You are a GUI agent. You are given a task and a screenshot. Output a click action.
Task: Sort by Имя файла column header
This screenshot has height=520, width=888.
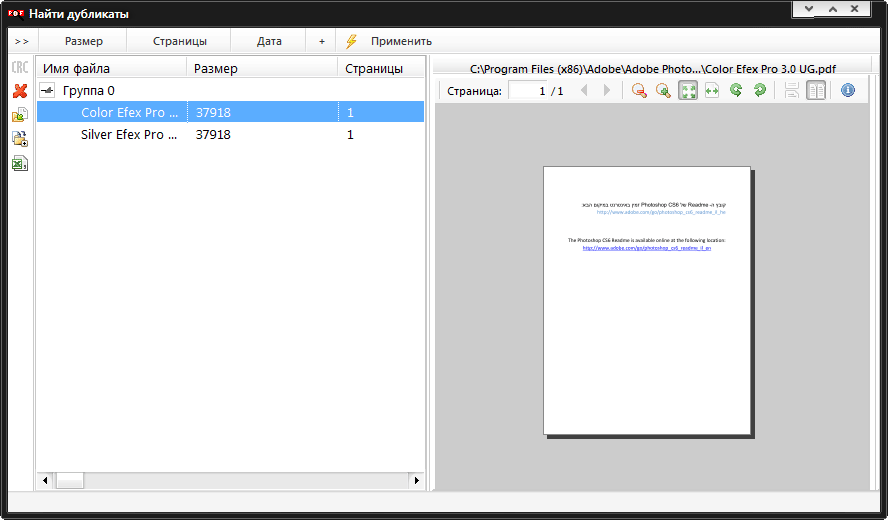(112, 68)
